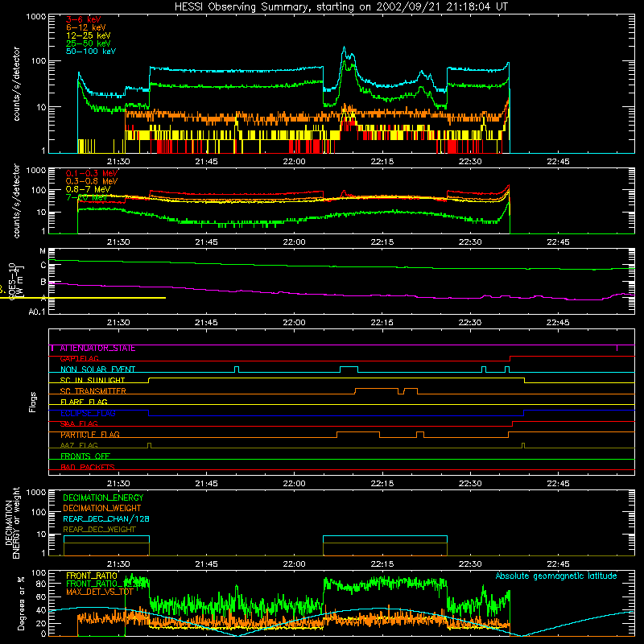Select the GAP_FLAG label
Viewport: 644px width, 644px height.
(x=79, y=359)
